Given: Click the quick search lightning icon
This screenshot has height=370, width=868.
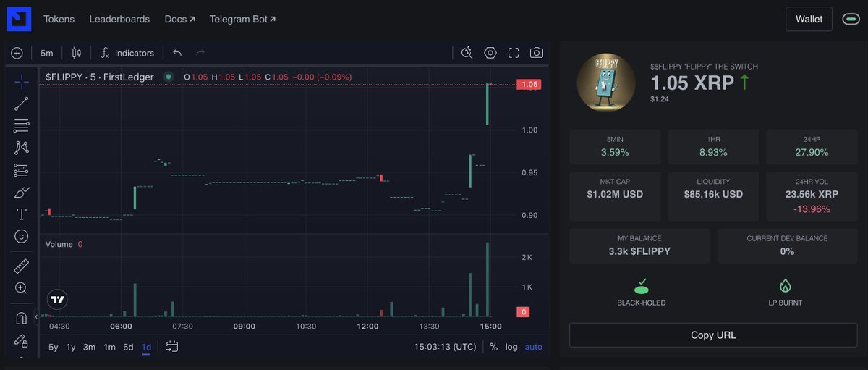Looking at the screenshot, I should click(x=467, y=52).
